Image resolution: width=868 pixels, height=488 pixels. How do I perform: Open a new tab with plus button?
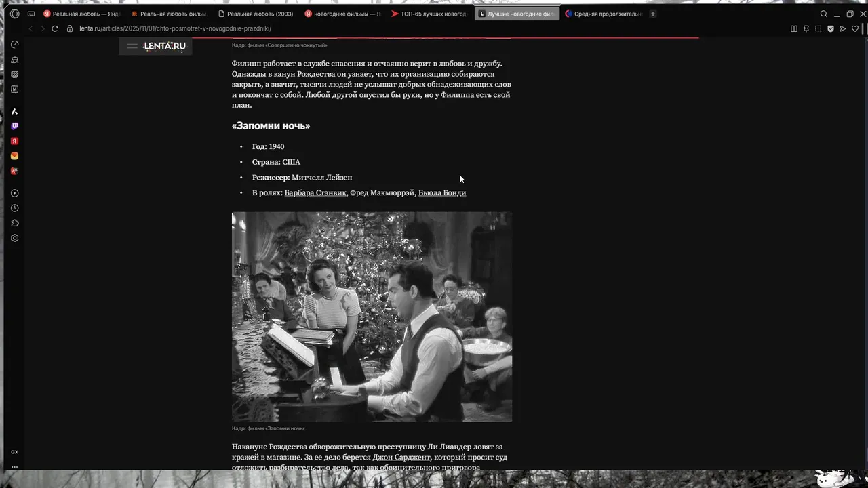653,14
